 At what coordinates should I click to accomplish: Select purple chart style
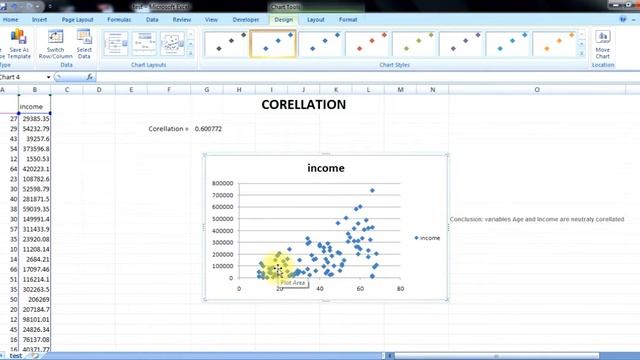coord(460,43)
